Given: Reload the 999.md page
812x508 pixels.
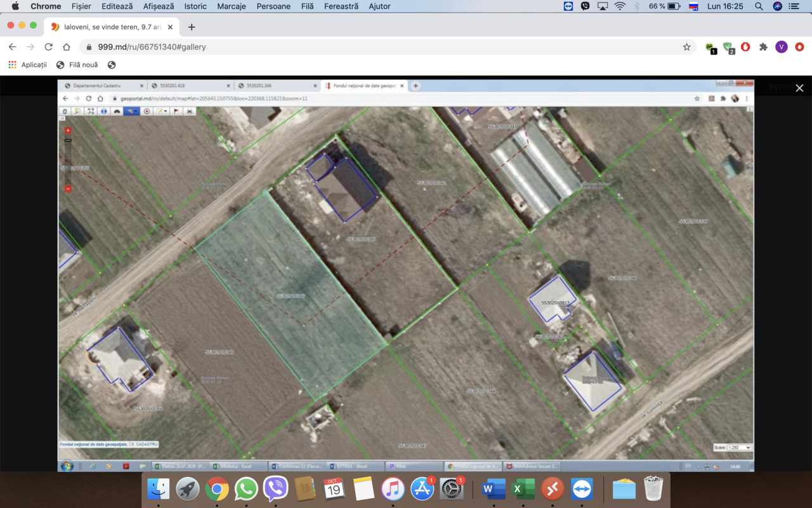Looking at the screenshot, I should click(48, 47).
